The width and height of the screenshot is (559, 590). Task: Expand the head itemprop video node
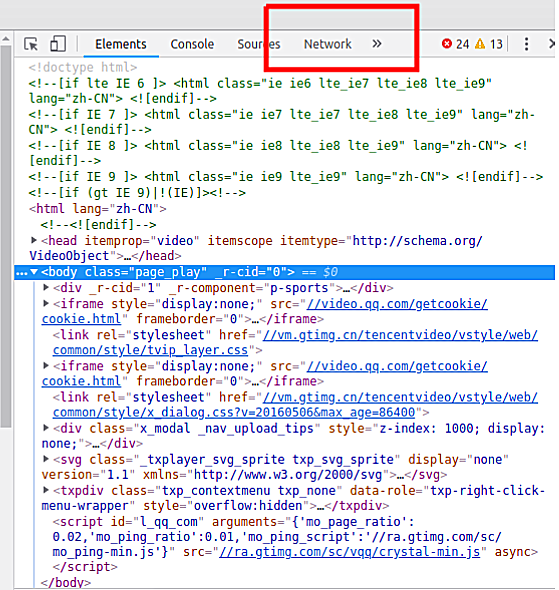(33, 240)
